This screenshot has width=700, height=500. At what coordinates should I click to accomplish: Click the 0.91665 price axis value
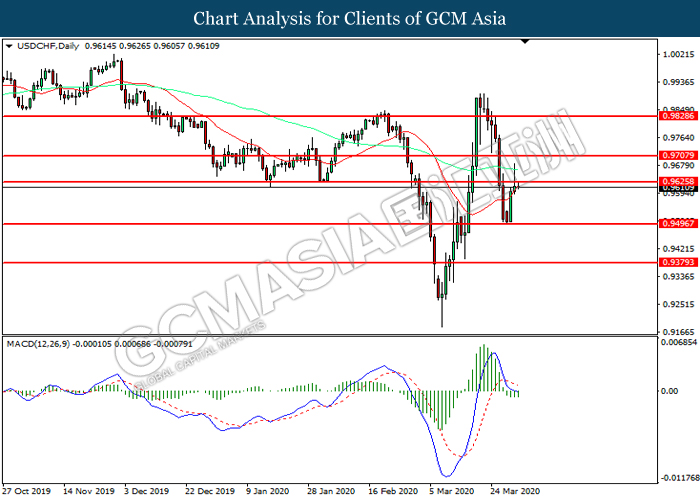pos(679,332)
